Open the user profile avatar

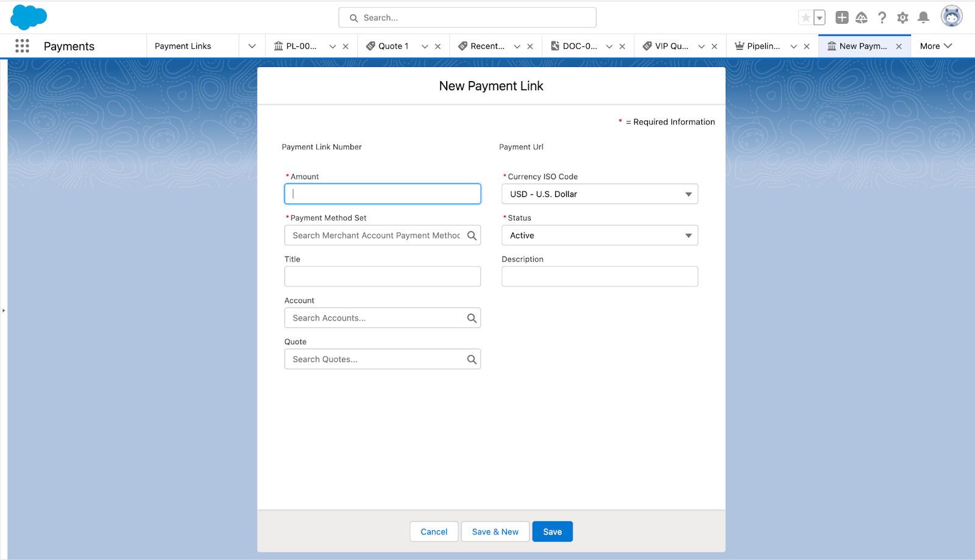point(951,16)
